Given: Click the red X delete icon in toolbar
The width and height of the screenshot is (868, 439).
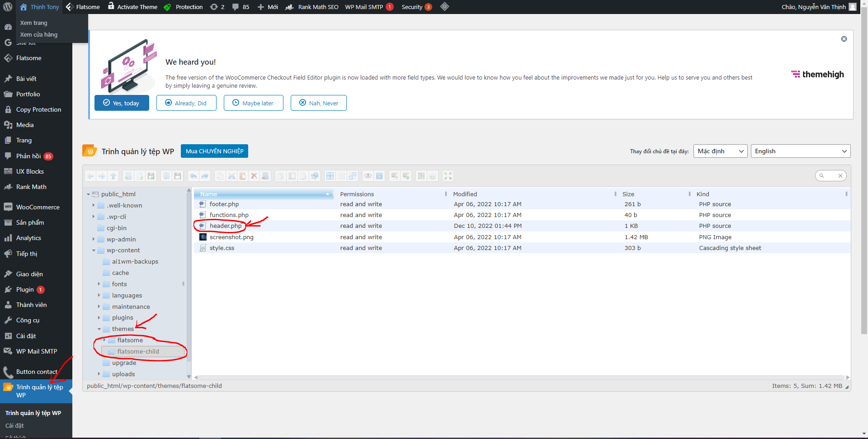Looking at the screenshot, I should tap(254, 176).
